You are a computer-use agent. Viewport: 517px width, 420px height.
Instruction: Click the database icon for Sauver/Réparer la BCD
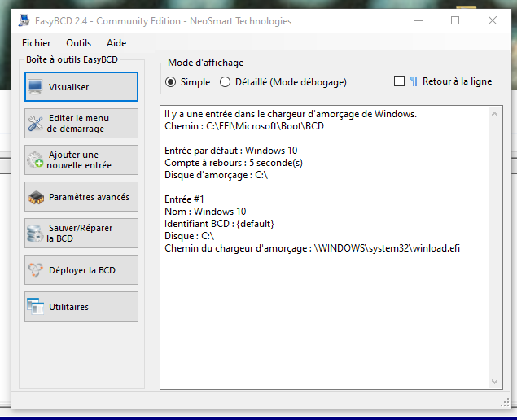click(x=35, y=234)
